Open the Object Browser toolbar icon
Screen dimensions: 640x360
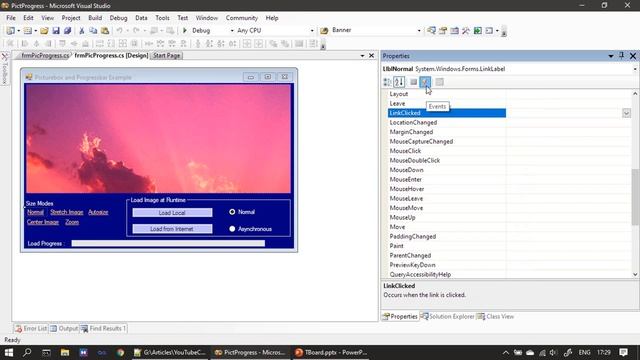[x=454, y=31]
